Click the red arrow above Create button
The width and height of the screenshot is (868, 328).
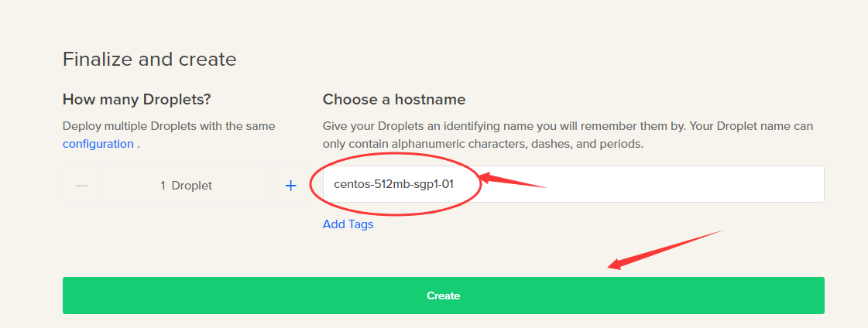click(666, 249)
